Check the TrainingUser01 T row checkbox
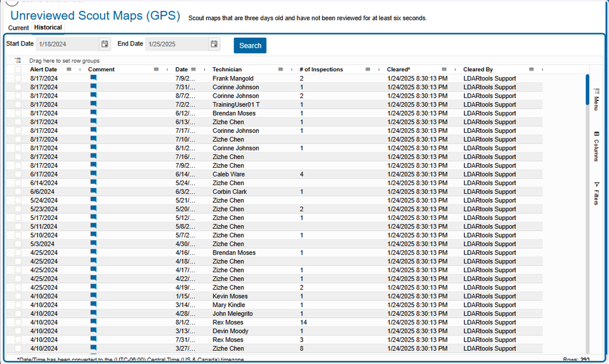609x364 pixels. pos(18,104)
